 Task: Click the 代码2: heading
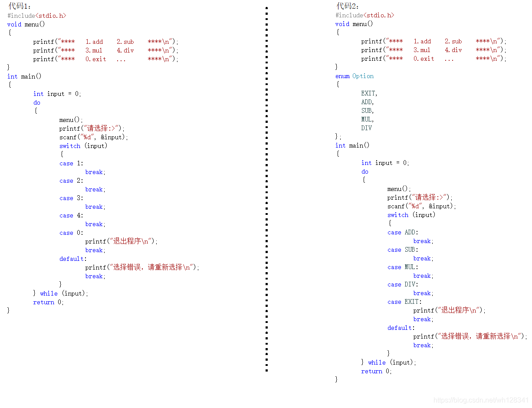pos(348,6)
